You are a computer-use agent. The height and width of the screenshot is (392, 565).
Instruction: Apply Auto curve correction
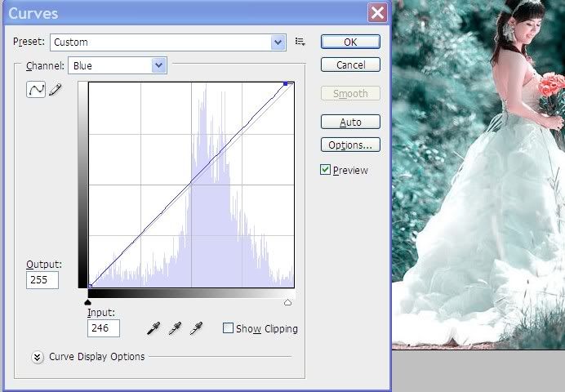[x=350, y=122]
